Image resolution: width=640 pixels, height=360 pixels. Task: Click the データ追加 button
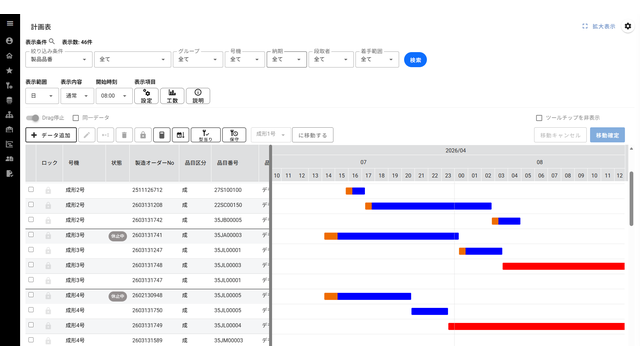tap(51, 135)
